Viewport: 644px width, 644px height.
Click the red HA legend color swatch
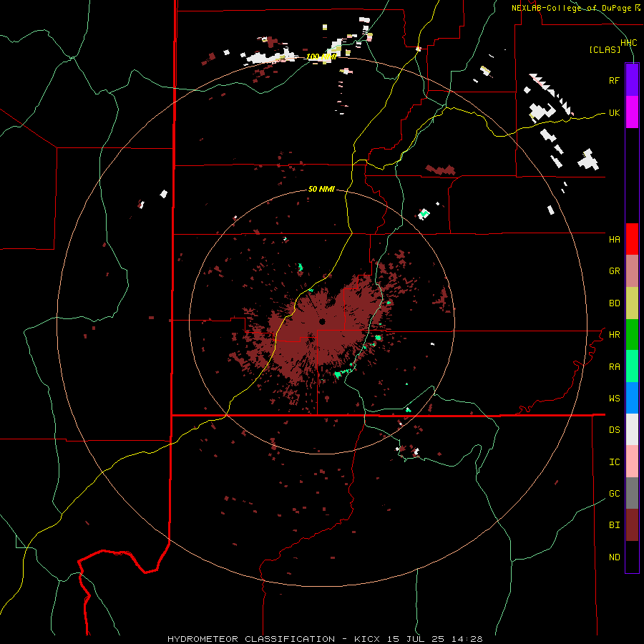coord(632,239)
